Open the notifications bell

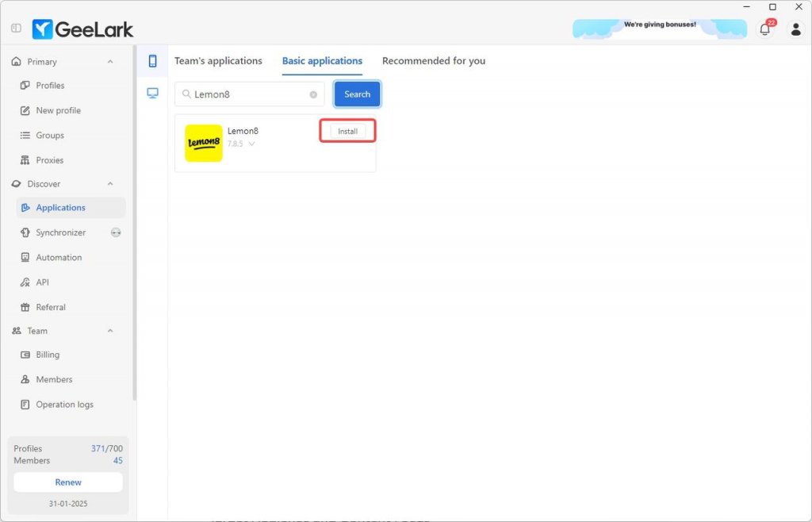pos(764,29)
